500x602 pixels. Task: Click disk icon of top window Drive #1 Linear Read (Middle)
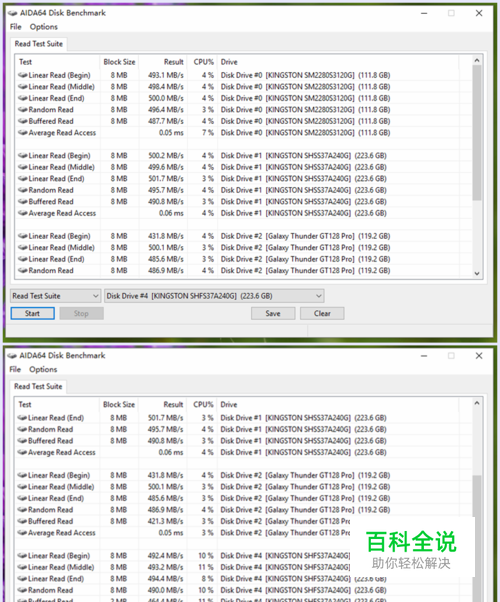click(x=23, y=167)
